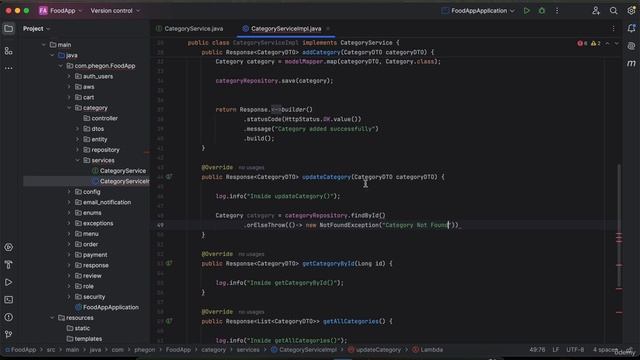Close the CategoryServiceImpl.java tab
This screenshot has height=360, width=640.
pos(328,29)
